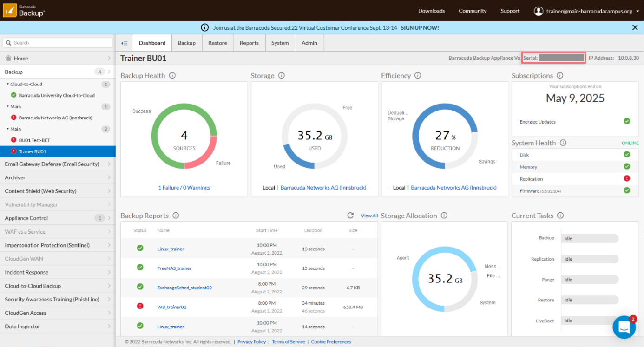
Task: Open the Reports tab
Action: (249, 43)
